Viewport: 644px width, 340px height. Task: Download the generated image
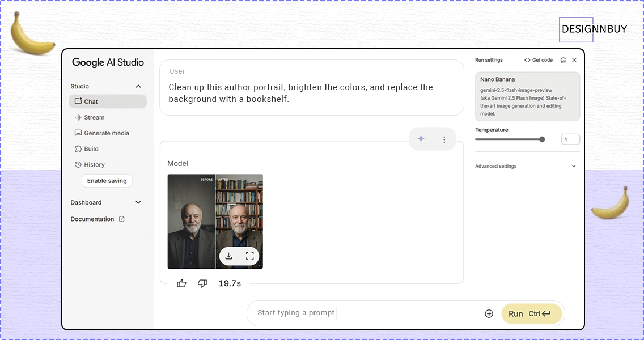click(229, 256)
